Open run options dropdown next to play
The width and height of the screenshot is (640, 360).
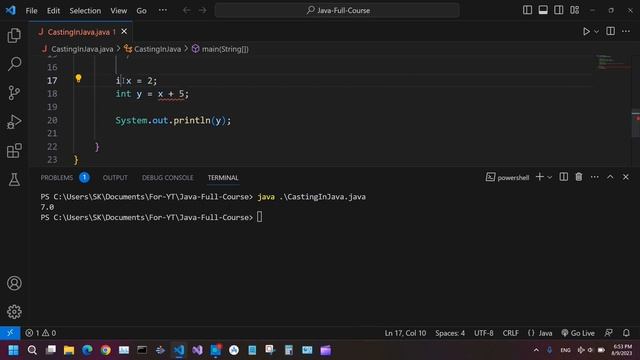pos(596,31)
